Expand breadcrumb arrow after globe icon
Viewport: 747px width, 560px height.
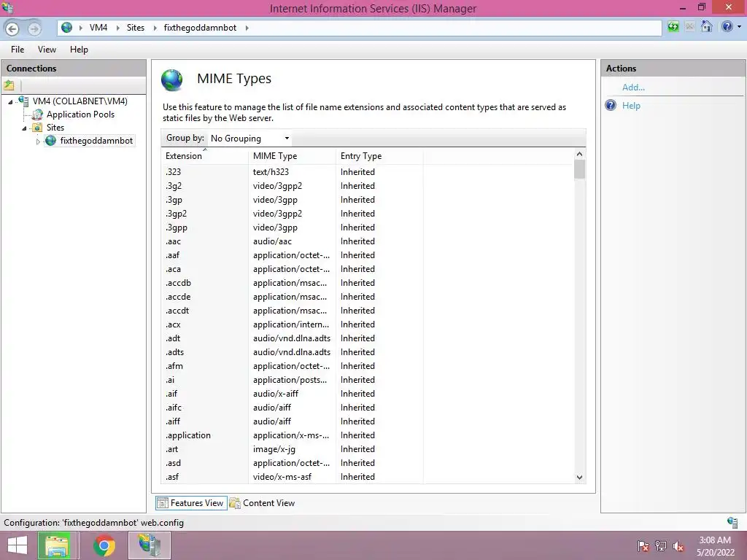point(80,28)
